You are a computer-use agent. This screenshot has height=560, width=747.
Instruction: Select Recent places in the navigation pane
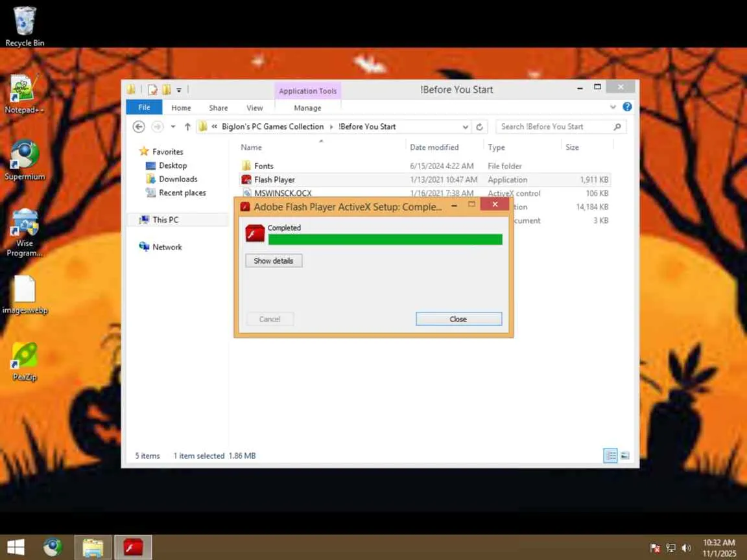point(182,193)
